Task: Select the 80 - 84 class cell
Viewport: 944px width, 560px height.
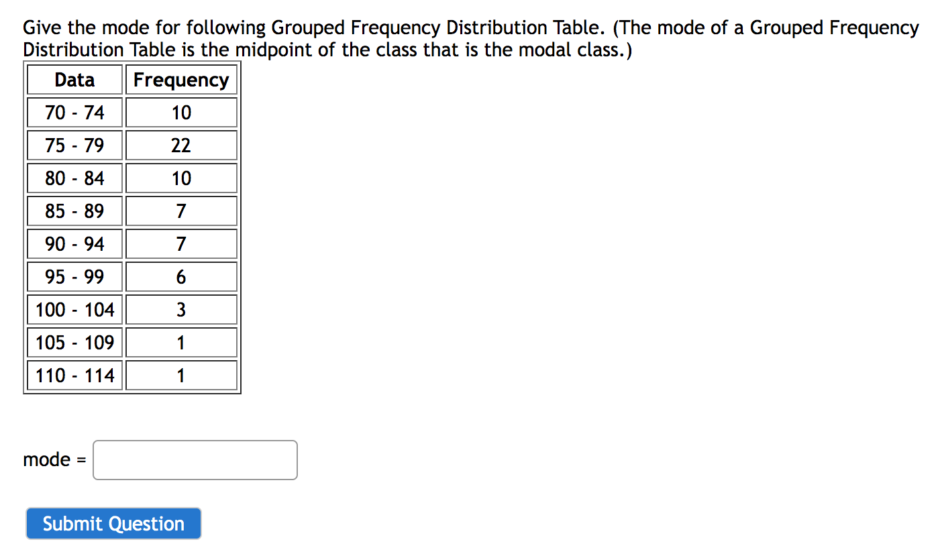Action: coord(74,178)
